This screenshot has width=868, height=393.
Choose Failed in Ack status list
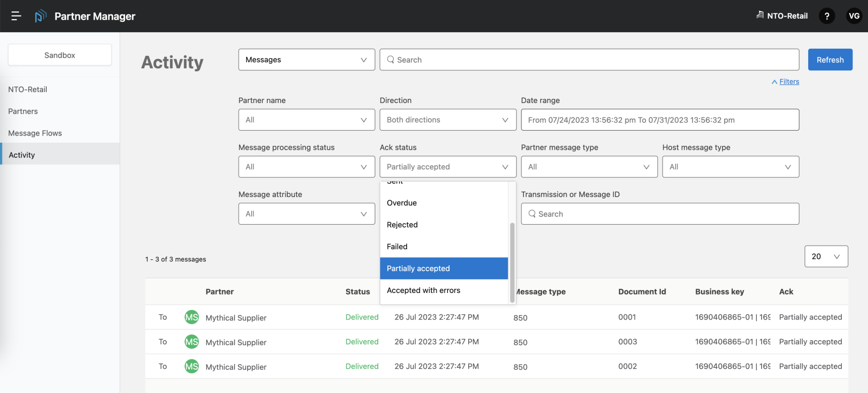pos(444,247)
